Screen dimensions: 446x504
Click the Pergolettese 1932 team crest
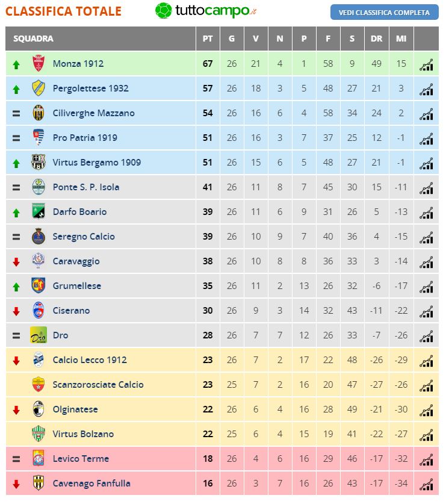coord(39,89)
